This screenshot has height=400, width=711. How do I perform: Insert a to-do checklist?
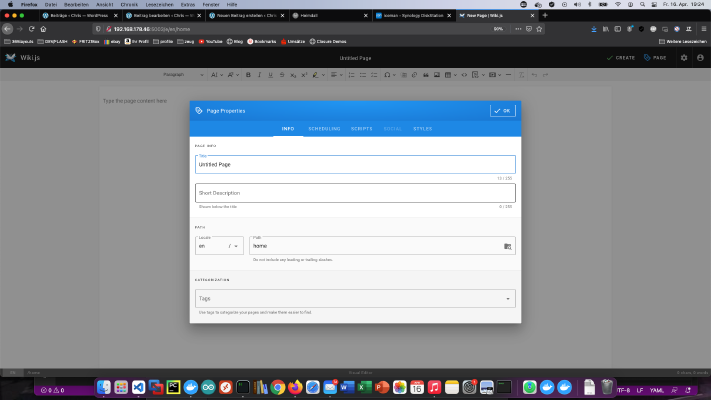(374, 75)
